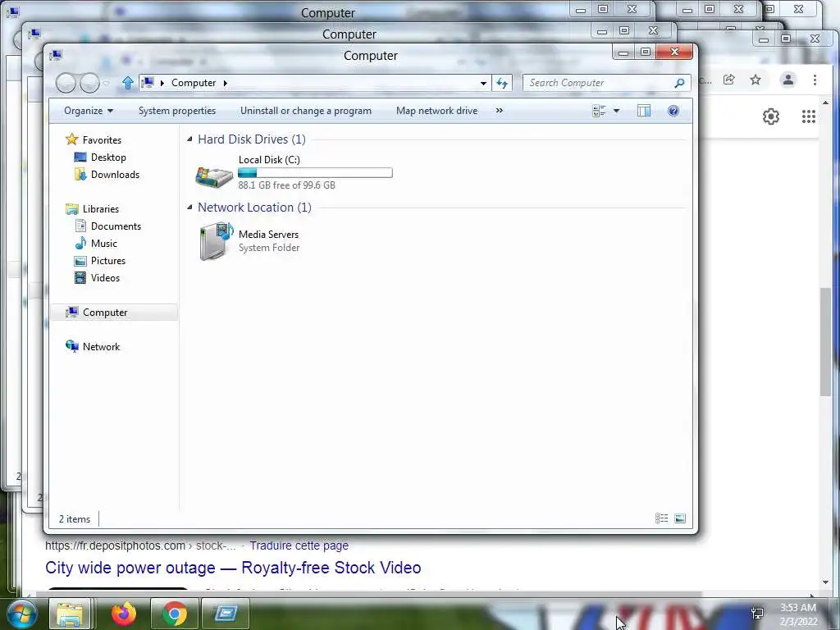Click the Chrome bookmark star icon
Screen dimensions: 840x630
coord(756,80)
